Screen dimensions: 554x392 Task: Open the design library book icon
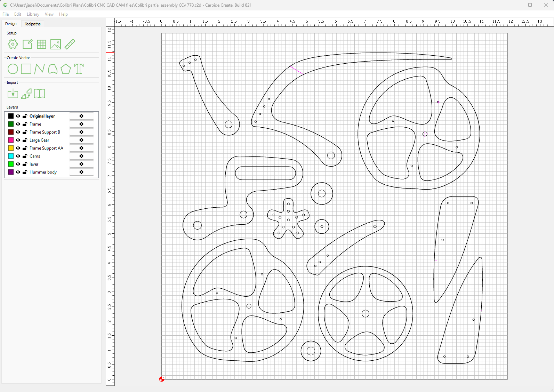pyautogui.click(x=39, y=94)
